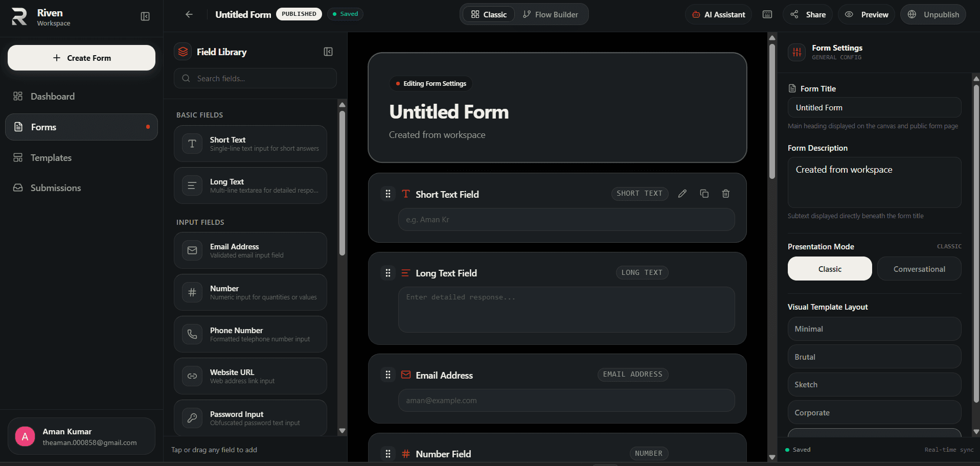
Task: Unpublish the form
Action: (933, 14)
